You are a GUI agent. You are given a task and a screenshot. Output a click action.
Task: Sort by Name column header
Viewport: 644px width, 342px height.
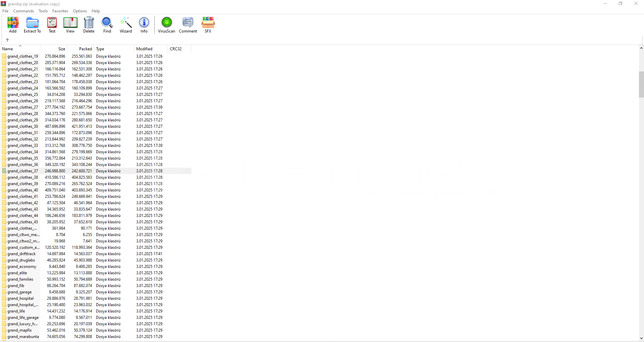pos(20,49)
